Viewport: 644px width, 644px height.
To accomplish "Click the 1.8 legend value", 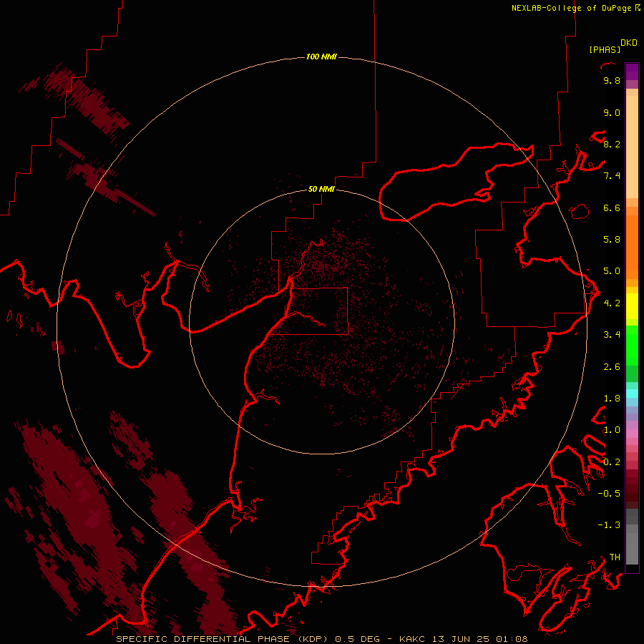I will [612, 399].
